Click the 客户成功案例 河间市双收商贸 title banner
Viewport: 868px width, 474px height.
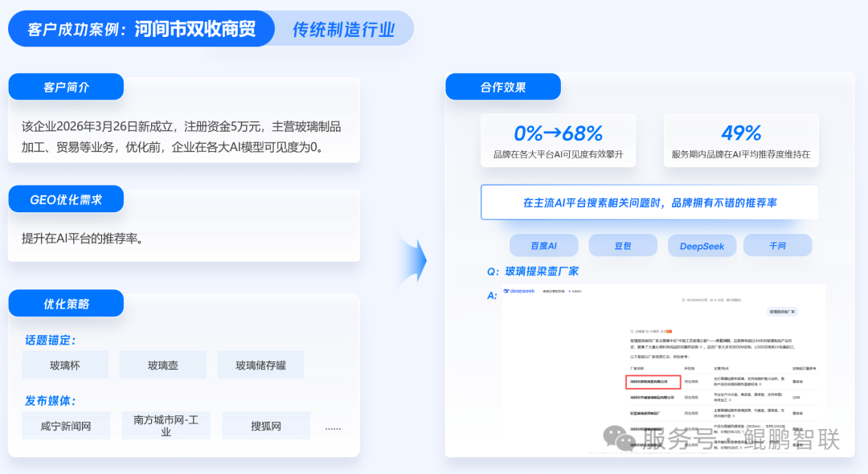point(141,29)
